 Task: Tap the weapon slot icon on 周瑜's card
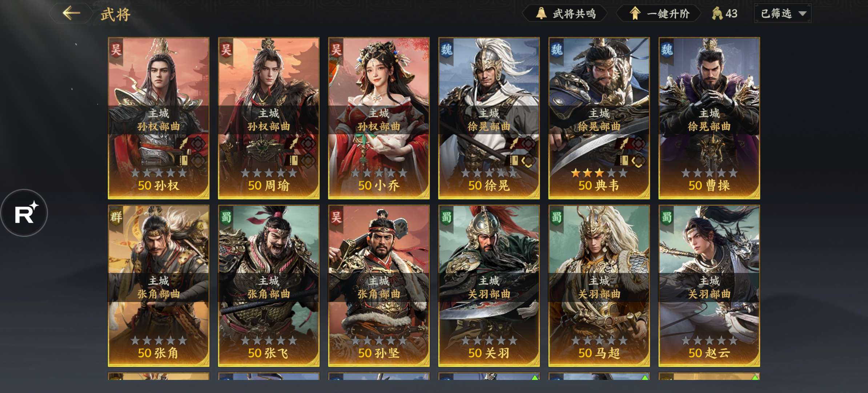[x=293, y=143]
